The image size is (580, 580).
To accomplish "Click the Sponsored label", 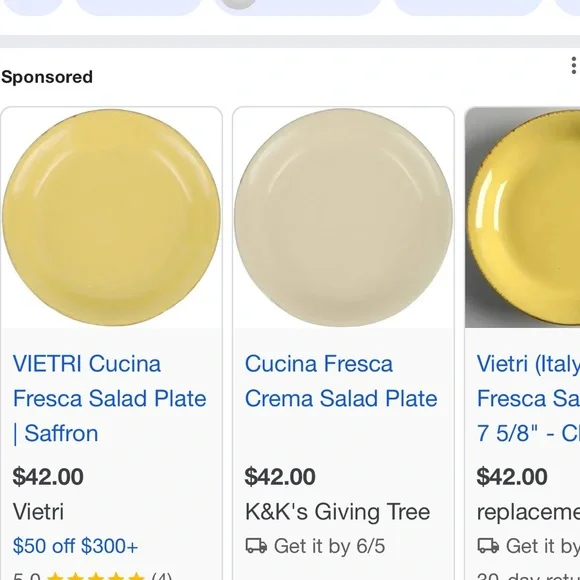I will point(47,77).
